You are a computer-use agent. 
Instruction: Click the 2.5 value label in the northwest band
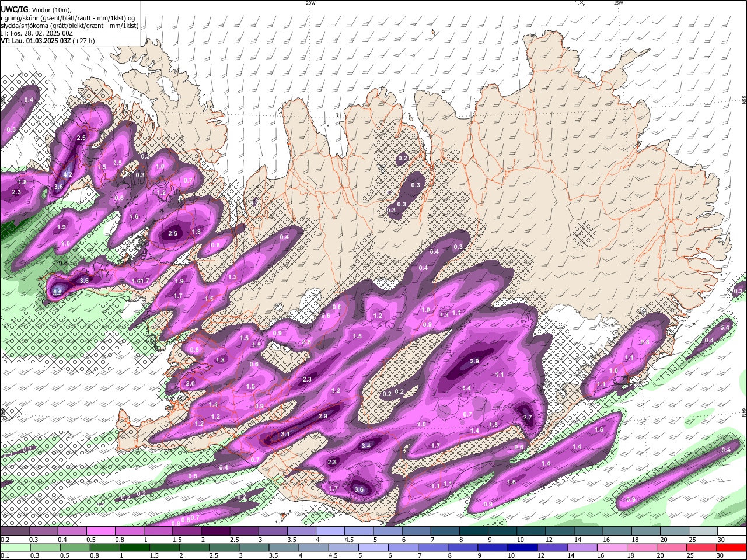point(81,138)
